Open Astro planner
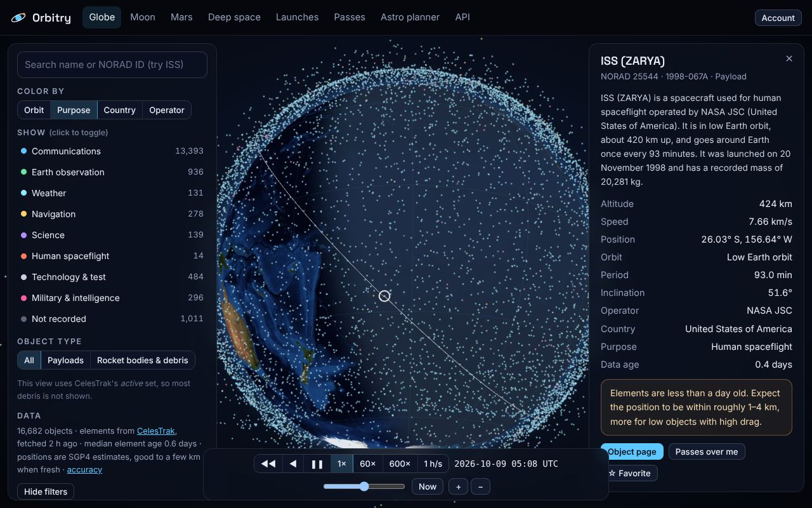Image resolution: width=812 pixels, height=508 pixels. pyautogui.click(x=410, y=17)
